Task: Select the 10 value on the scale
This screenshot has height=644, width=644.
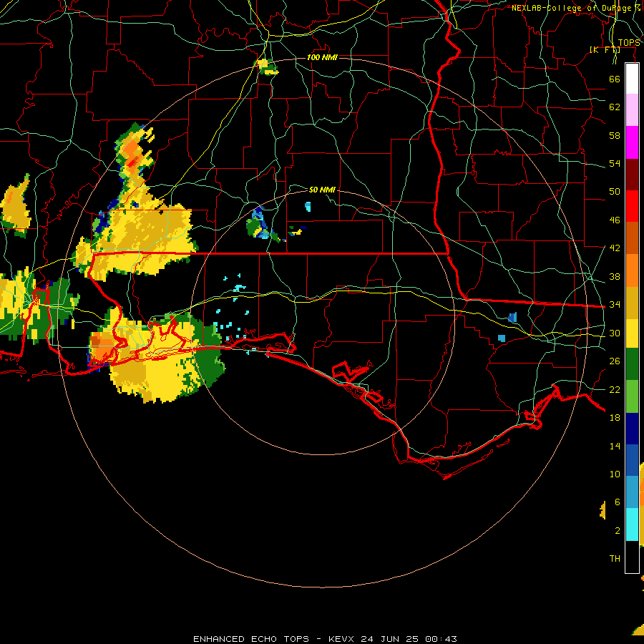Action: [x=615, y=474]
